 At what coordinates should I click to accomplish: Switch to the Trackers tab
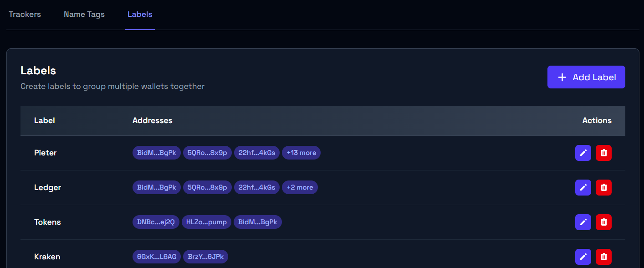pyautogui.click(x=25, y=14)
